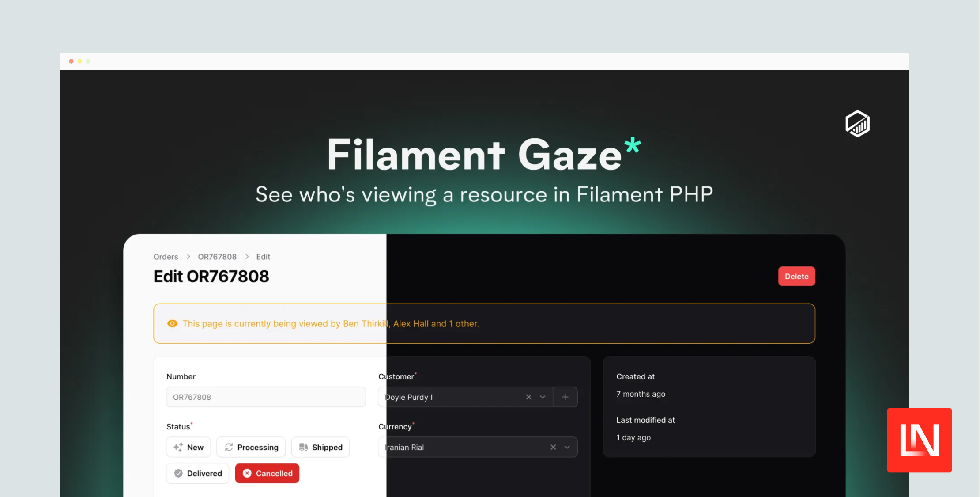Click the eye icon in the alert banner
This screenshot has height=497, width=980.
pyautogui.click(x=172, y=323)
